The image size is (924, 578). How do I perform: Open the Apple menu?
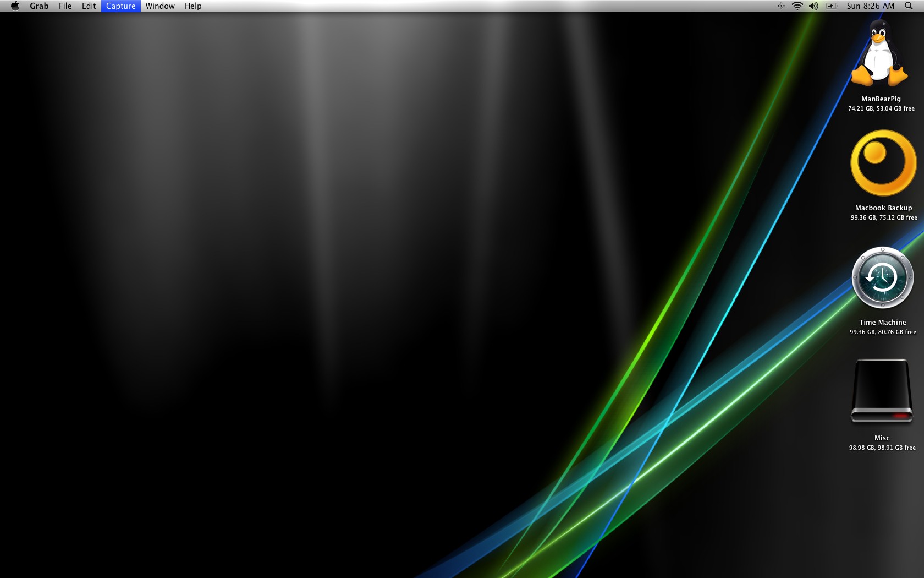pos(15,6)
